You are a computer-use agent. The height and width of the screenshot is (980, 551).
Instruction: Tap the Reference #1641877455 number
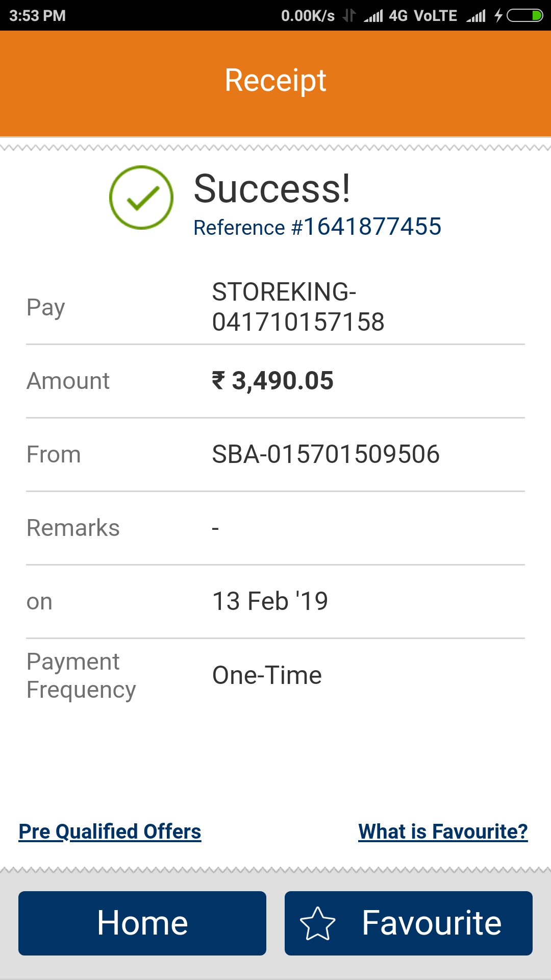(317, 227)
